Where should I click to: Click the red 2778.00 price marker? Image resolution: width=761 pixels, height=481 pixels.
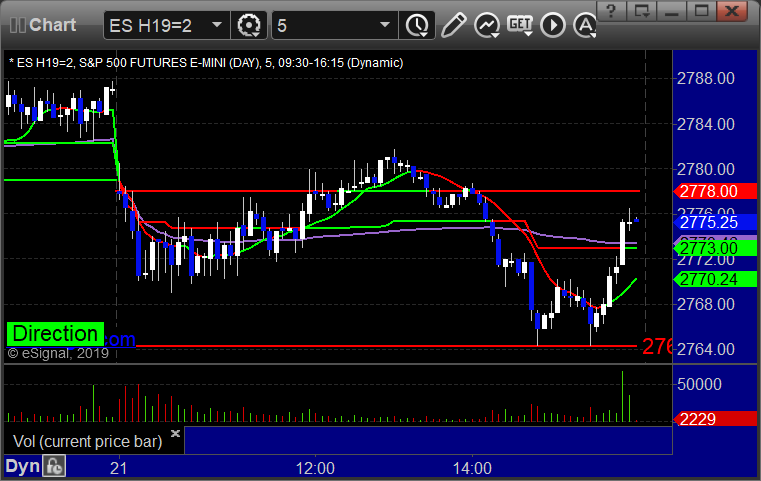pos(715,191)
